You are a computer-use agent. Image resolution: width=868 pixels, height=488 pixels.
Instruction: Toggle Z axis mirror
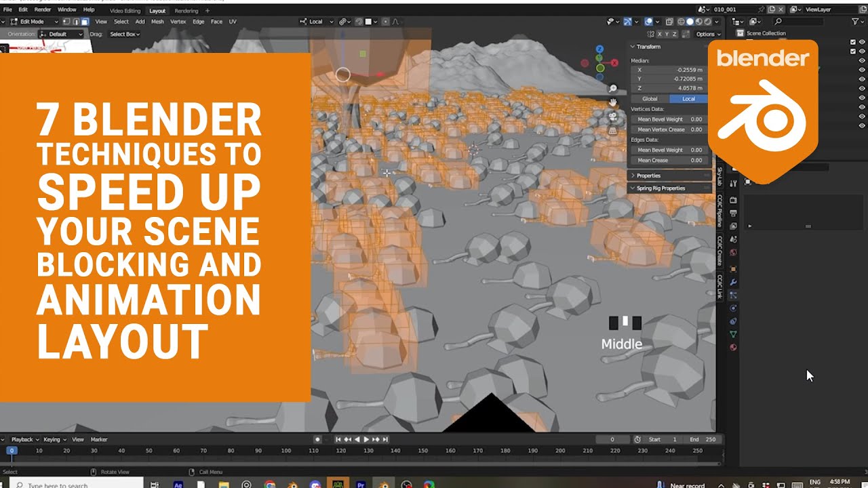coord(675,34)
